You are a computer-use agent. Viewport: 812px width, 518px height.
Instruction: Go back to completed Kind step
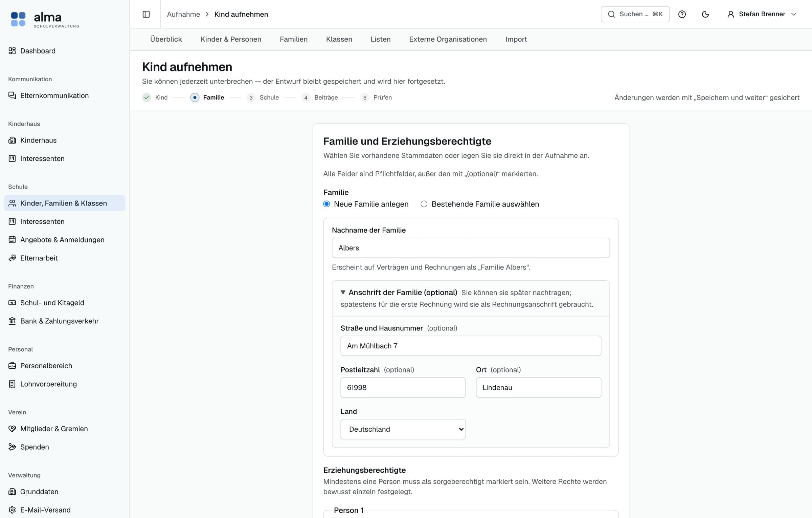pos(155,98)
